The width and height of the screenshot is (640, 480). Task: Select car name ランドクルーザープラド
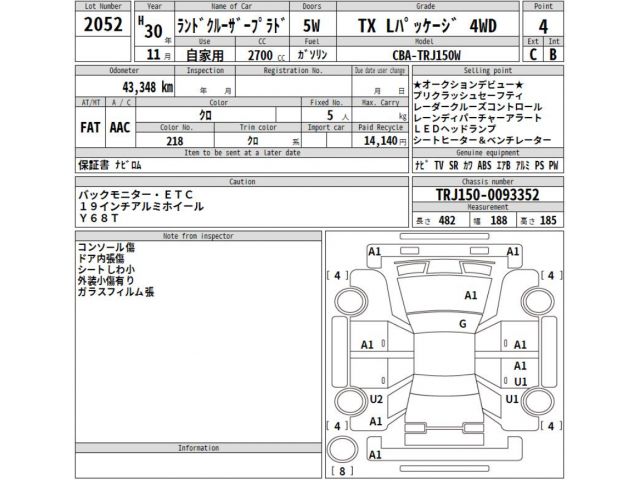coord(231,26)
